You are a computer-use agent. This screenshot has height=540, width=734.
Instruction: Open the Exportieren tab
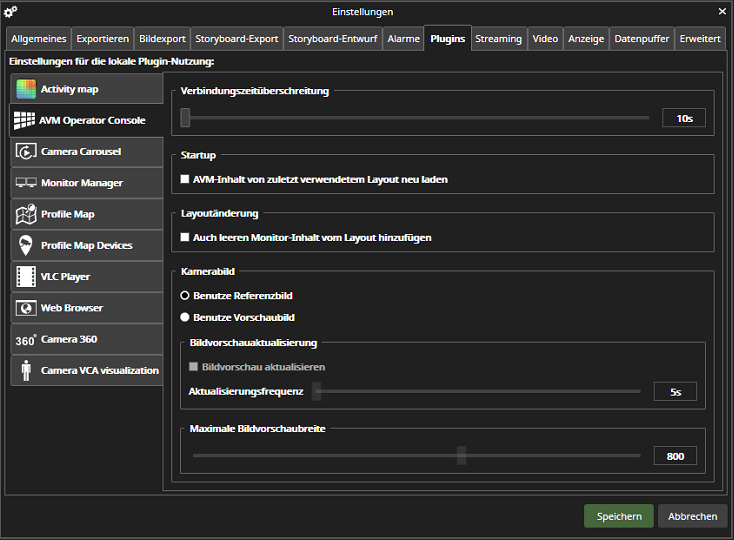tap(103, 39)
